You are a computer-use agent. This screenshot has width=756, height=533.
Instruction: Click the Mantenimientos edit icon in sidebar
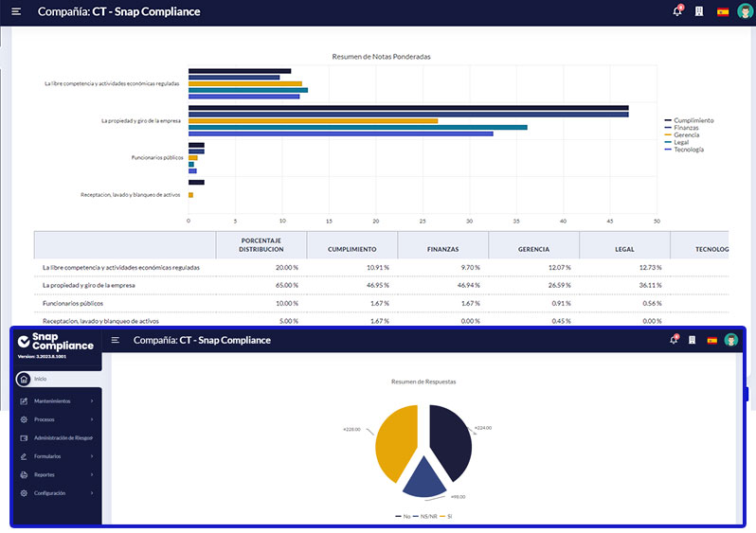[24, 401]
